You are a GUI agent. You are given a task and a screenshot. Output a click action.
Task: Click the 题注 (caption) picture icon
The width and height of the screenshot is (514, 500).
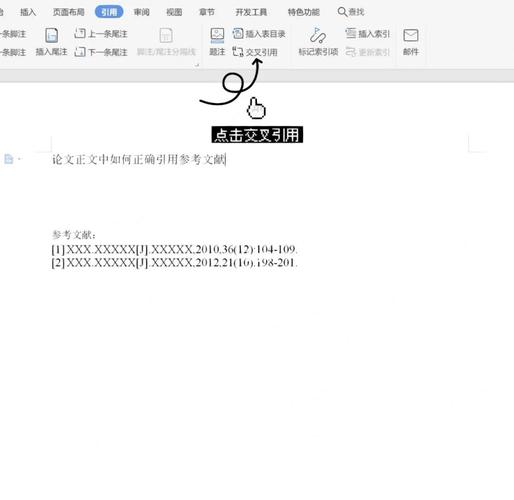click(x=217, y=35)
